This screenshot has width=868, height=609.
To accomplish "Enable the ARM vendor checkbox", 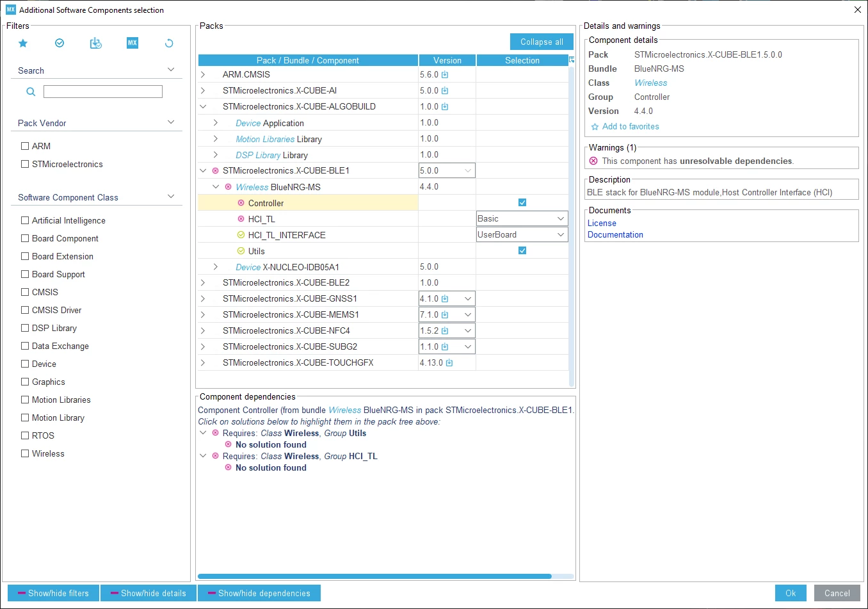I will tap(25, 146).
